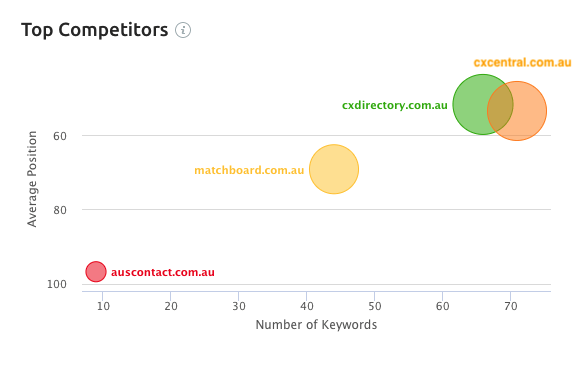Click the yellow matchboard.com.au bubble
The image size is (584, 365).
[x=334, y=169]
